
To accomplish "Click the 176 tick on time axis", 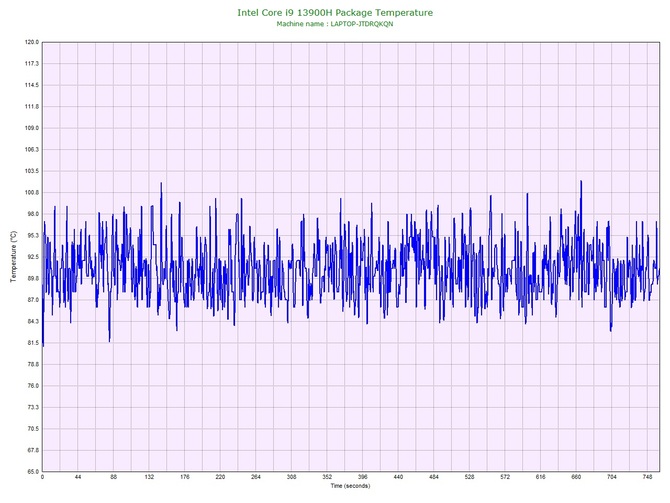I will point(185,477).
